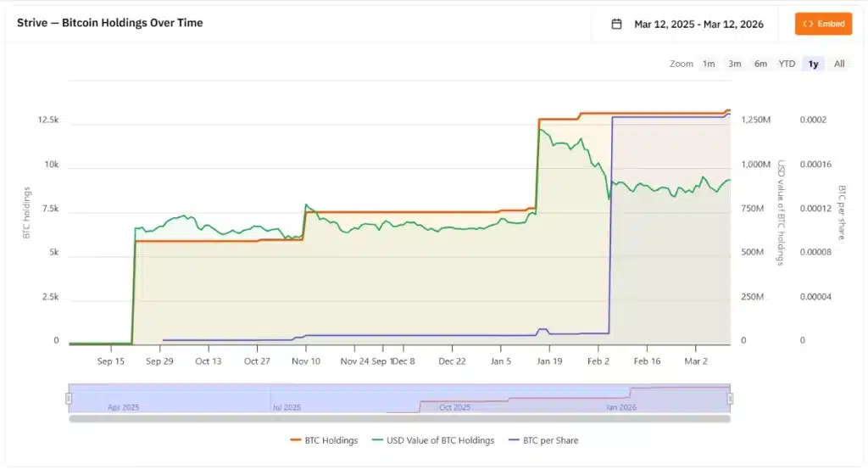Image resolution: width=868 pixels, height=470 pixels.
Task: Click the Apr 2025 navigator label
Action: coord(123,407)
